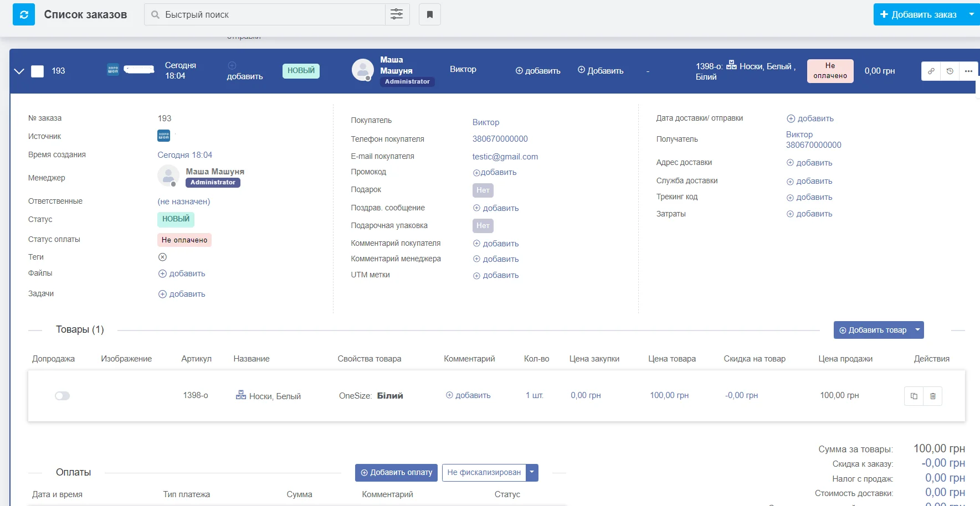Click the copy product icon in Actions
Image resolution: width=980 pixels, height=506 pixels.
point(914,396)
